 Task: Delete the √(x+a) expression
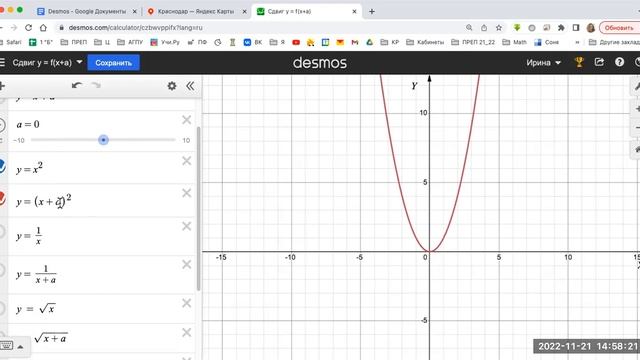187,333
